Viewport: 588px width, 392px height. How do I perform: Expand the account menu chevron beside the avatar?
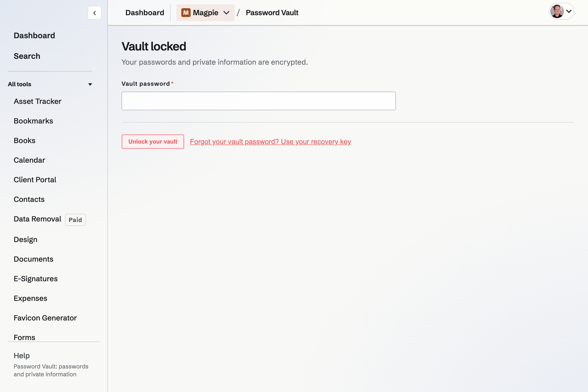(569, 11)
